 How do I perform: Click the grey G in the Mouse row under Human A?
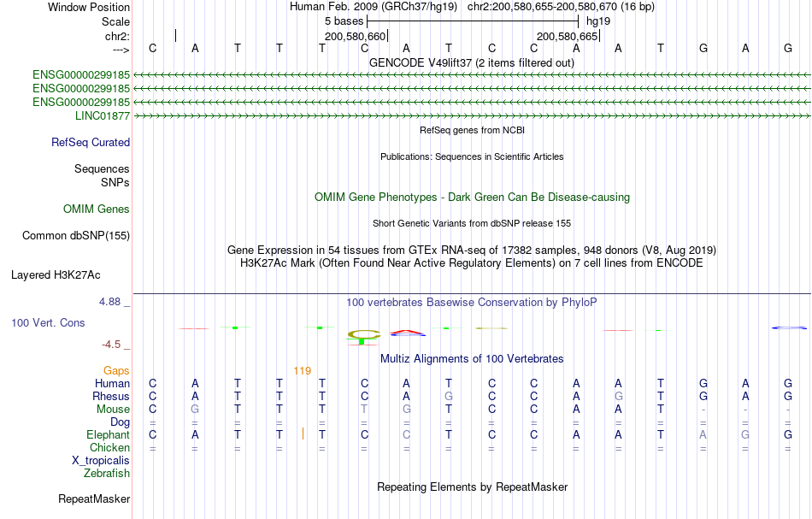[x=195, y=410]
